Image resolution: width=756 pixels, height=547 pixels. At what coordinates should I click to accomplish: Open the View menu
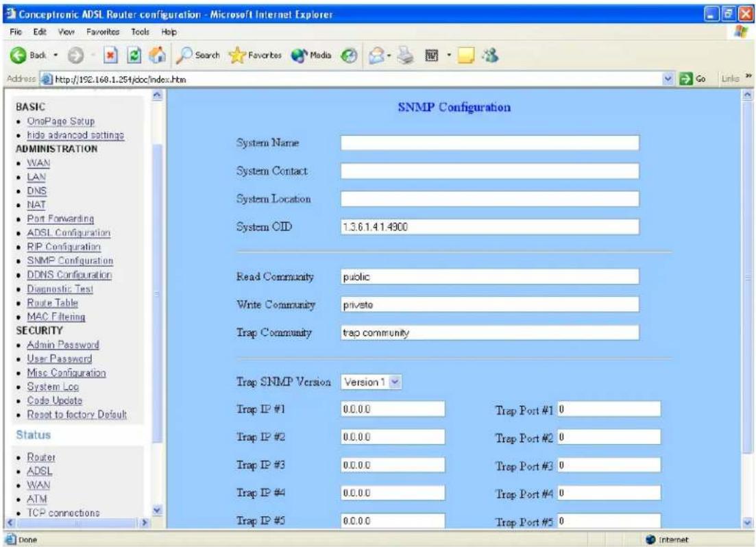66,32
